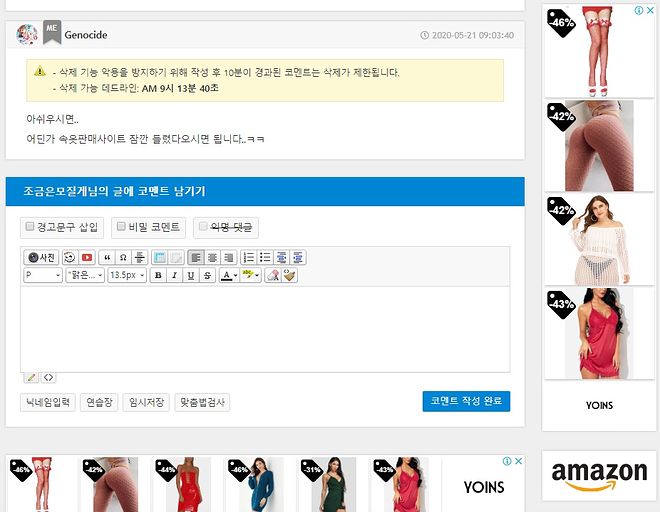The image size is (660, 512).
Task: Open the text color dropdown arrow
Action: pos(235,275)
